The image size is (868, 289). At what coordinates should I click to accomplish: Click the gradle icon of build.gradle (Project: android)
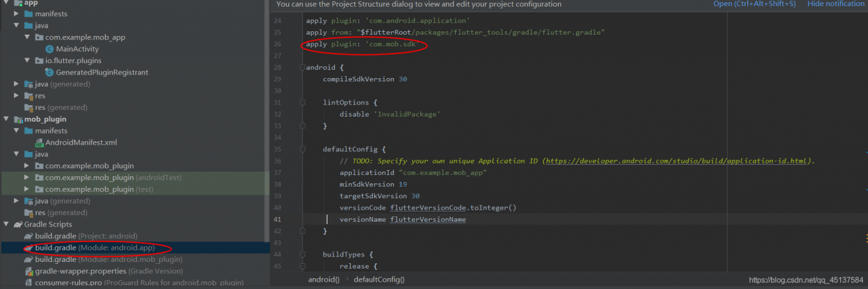28,236
